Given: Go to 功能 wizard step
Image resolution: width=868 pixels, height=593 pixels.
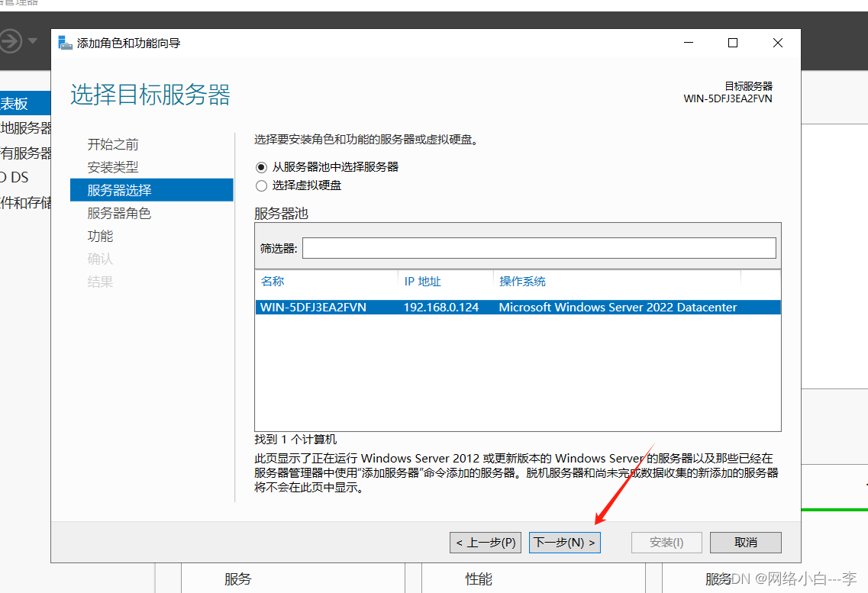Looking at the screenshot, I should [x=100, y=236].
